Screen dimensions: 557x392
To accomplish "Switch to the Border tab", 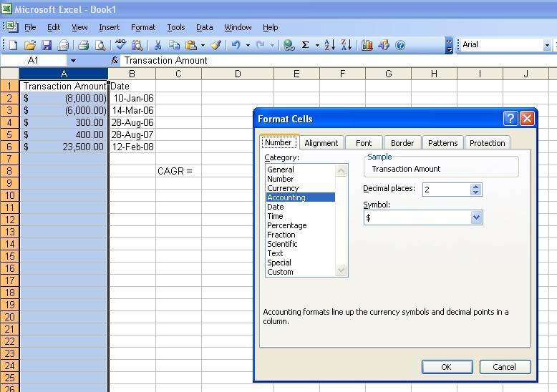I will 402,143.
